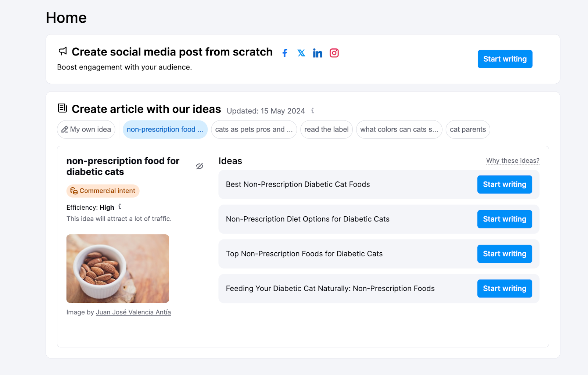Image resolution: width=588 pixels, height=375 pixels.
Task: Click 'Start writing' for the social media post
Action: [505, 59]
